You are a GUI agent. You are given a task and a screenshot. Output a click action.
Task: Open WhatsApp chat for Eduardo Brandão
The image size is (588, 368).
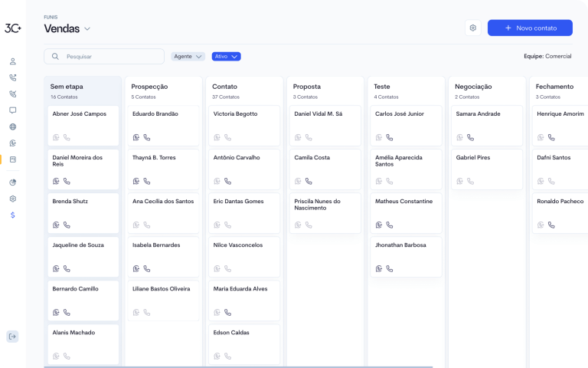pyautogui.click(x=136, y=137)
